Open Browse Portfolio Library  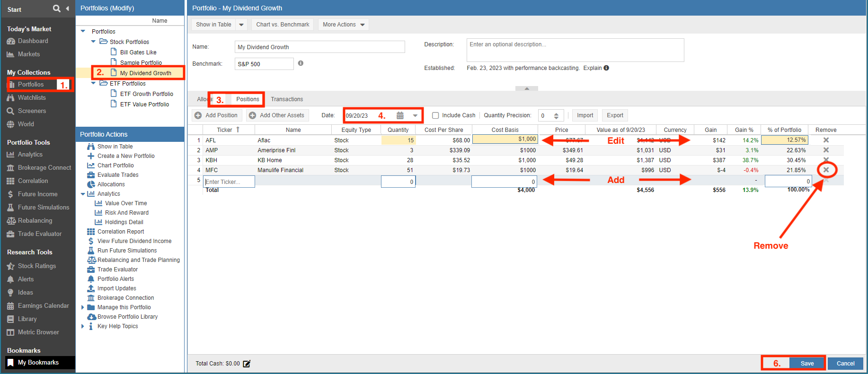click(127, 317)
